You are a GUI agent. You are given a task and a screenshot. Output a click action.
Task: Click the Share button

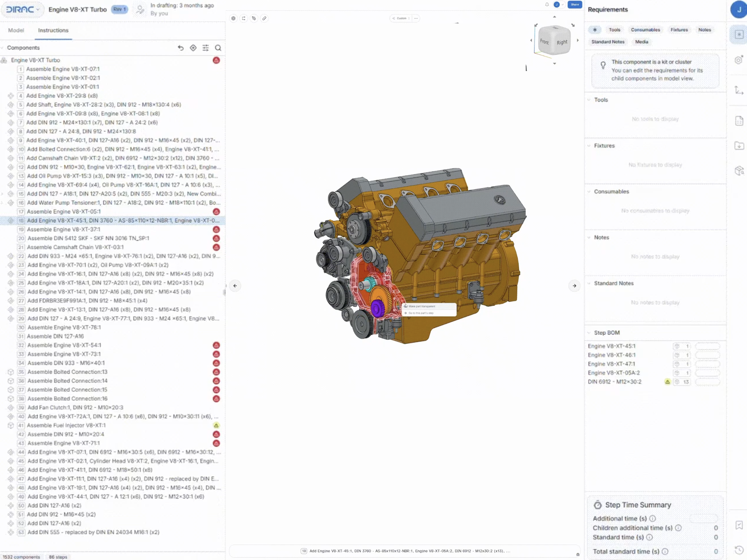[x=574, y=5]
